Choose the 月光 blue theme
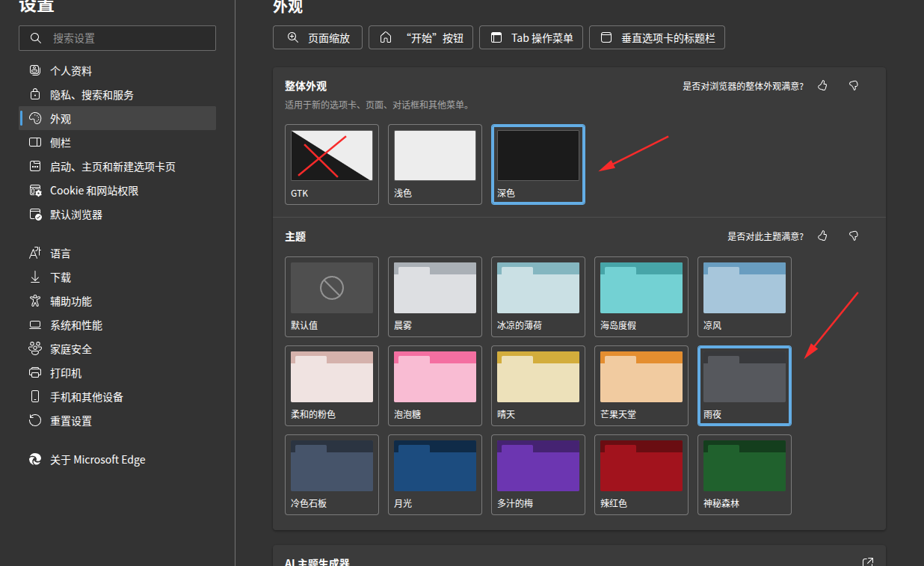Viewport: 924px width, 566px height. coord(435,475)
